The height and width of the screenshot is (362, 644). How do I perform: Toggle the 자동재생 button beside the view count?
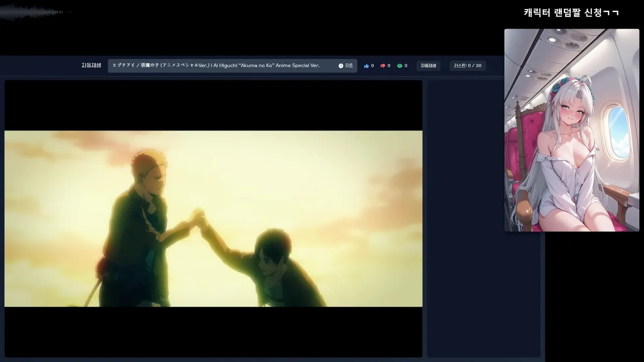pyautogui.click(x=428, y=66)
